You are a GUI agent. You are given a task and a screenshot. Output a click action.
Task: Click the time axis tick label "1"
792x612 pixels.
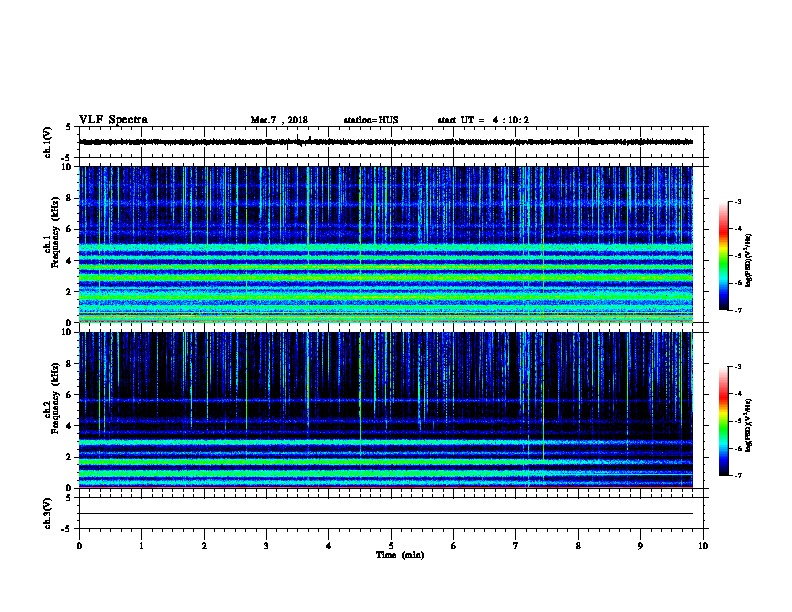tap(141, 546)
